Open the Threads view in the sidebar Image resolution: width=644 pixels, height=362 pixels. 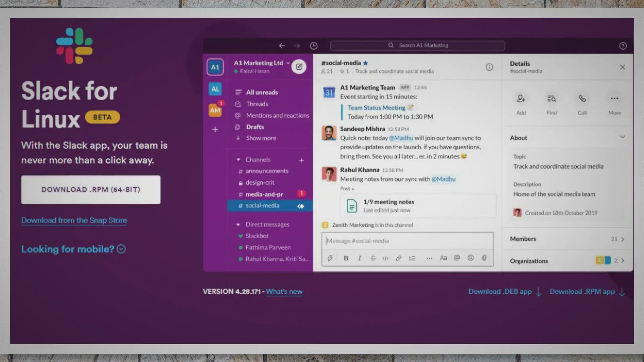[x=257, y=104]
